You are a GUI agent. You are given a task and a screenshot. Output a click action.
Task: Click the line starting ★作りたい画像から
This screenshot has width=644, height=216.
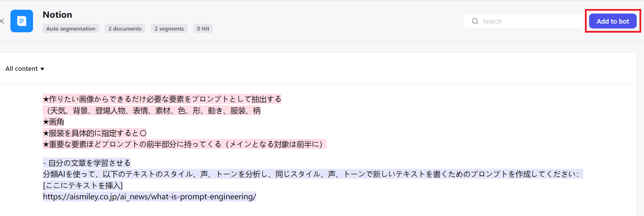pos(162,99)
